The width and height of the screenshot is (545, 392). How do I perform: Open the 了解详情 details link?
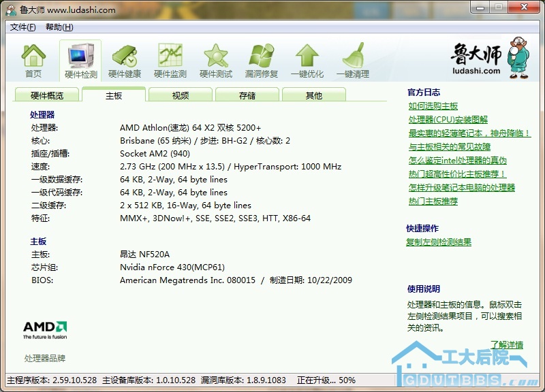pyautogui.click(x=507, y=345)
